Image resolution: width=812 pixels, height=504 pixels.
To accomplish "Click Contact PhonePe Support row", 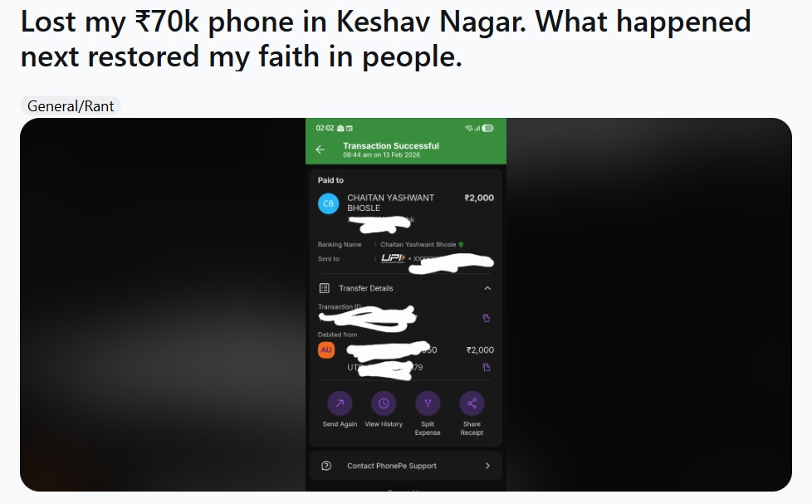I will pos(406,466).
